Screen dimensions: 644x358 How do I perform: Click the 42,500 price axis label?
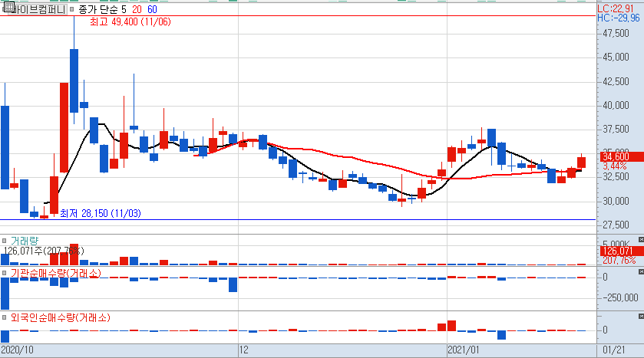coord(616,81)
